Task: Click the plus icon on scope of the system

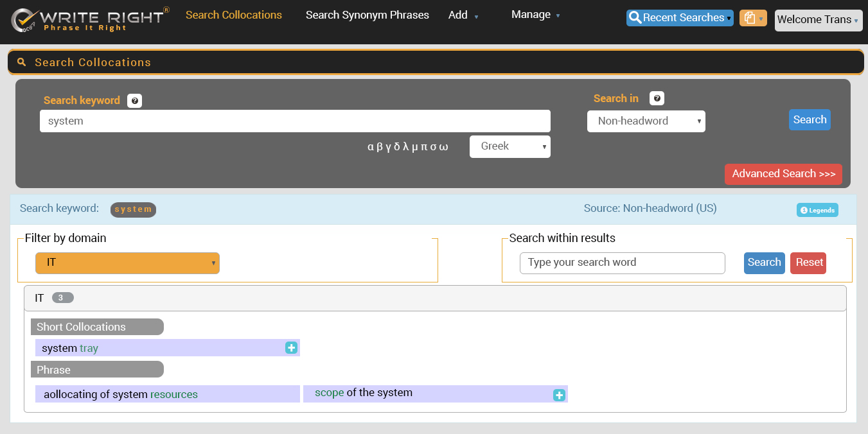Action: (559, 395)
